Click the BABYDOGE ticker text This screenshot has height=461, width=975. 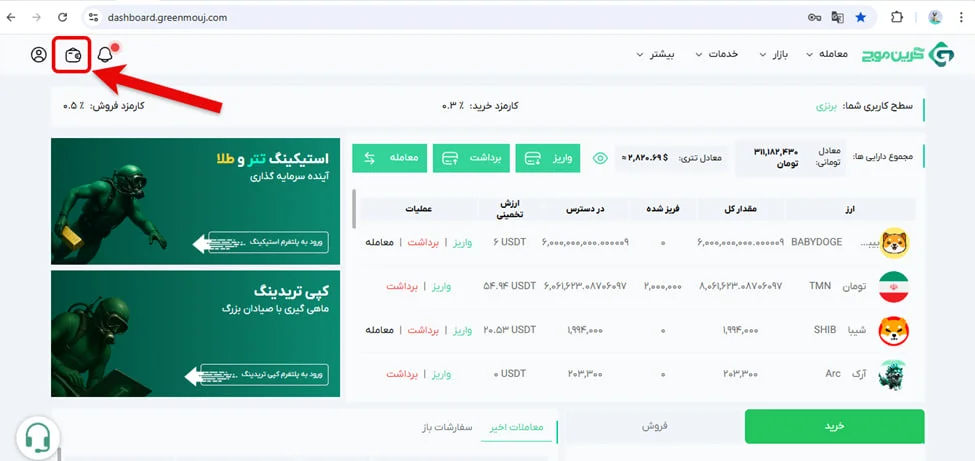816,243
